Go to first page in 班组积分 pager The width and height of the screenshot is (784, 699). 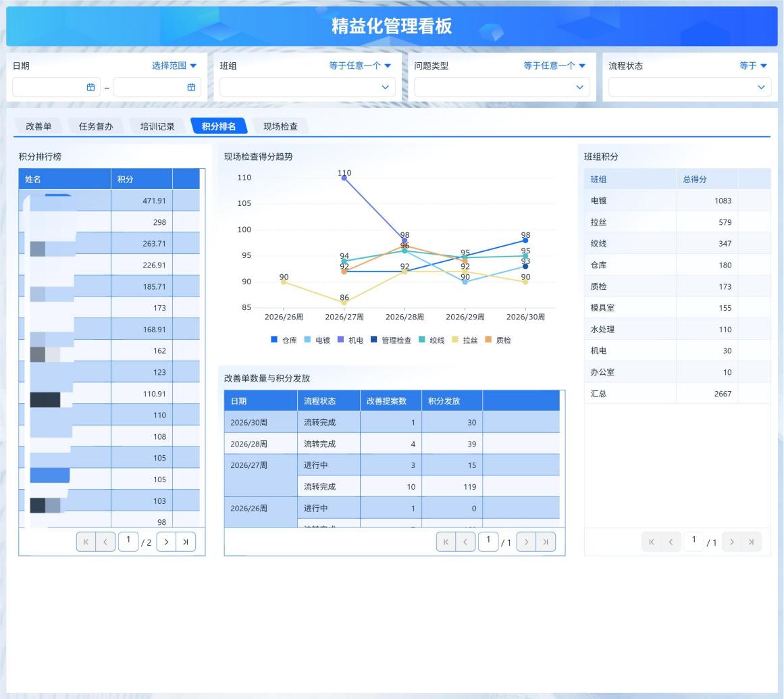click(651, 542)
